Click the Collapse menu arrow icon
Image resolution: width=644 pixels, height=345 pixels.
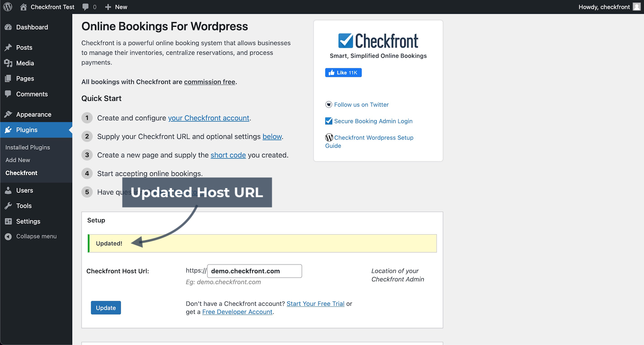point(8,236)
